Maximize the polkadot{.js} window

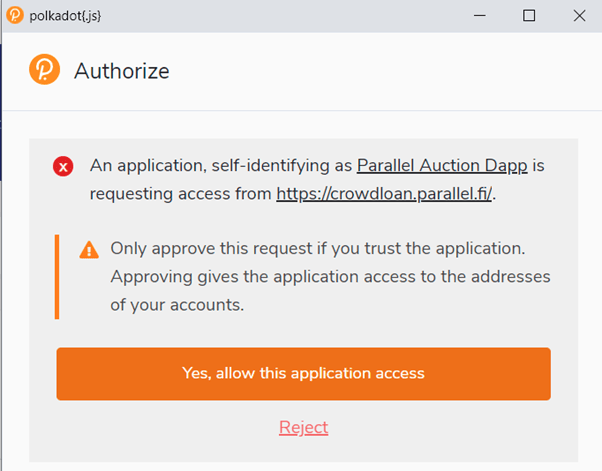[529, 15]
